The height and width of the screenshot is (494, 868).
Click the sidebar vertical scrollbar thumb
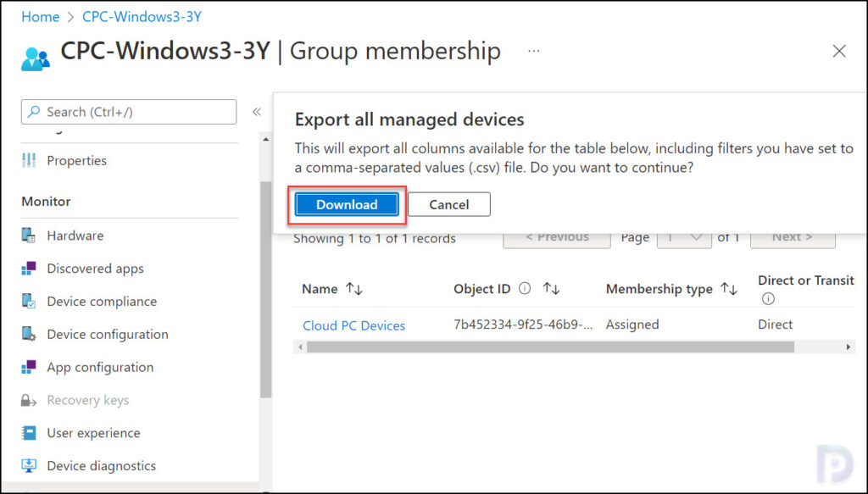tap(265, 289)
